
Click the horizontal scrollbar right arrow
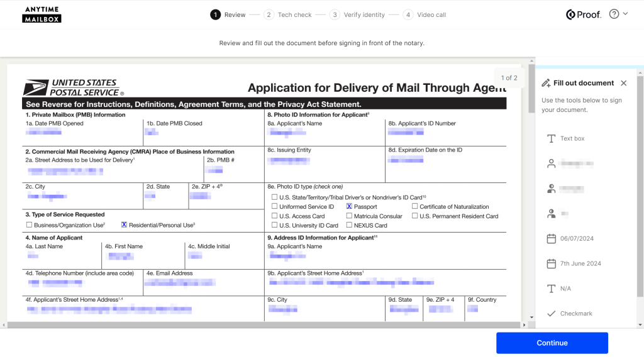pos(524,325)
